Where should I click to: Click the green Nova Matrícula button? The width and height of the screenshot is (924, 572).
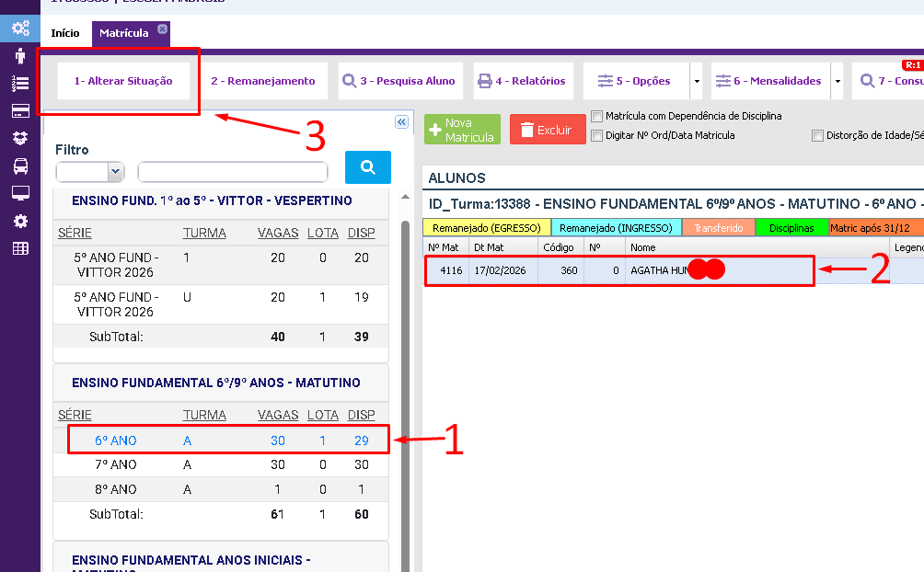tap(462, 130)
